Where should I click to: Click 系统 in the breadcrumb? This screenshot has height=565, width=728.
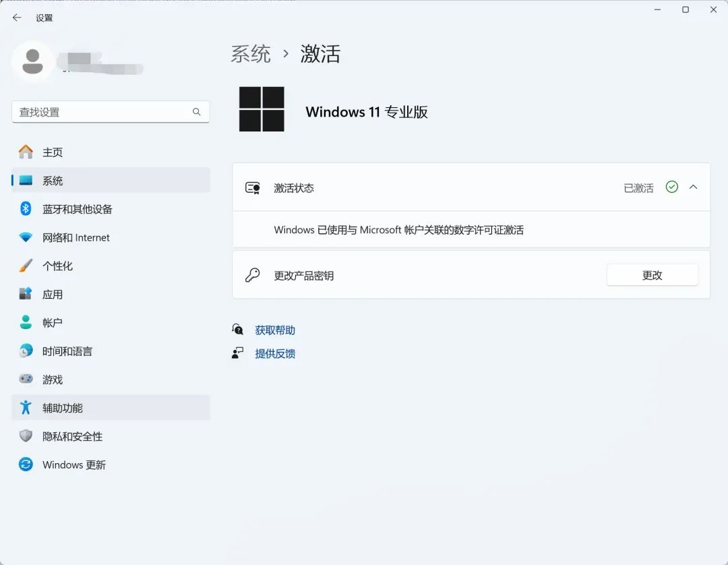coord(251,54)
